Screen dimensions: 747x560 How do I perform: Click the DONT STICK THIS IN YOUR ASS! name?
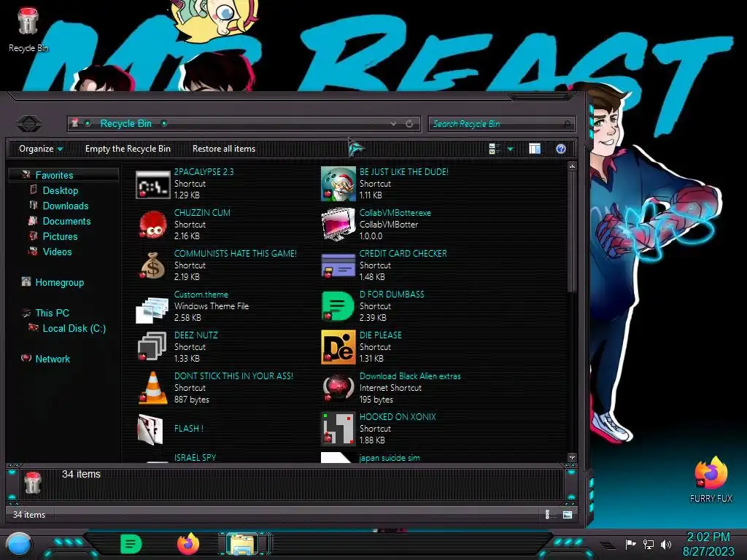233,376
